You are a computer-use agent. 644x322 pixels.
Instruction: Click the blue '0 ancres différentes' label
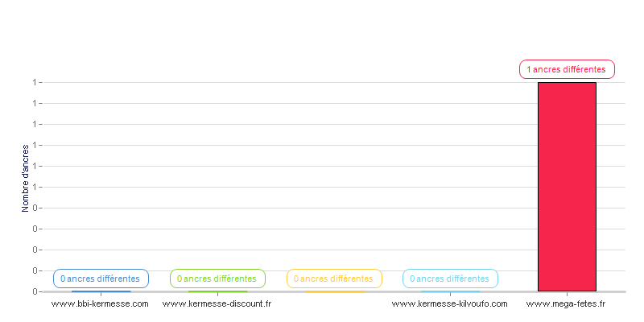coord(101,279)
